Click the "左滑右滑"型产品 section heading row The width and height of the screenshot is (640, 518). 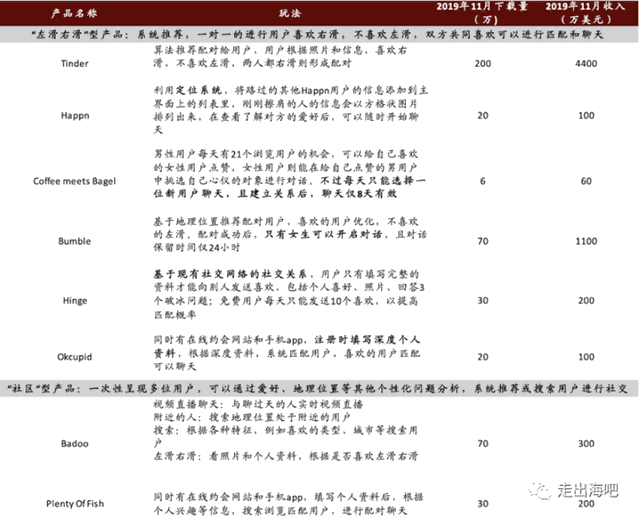coord(319,34)
